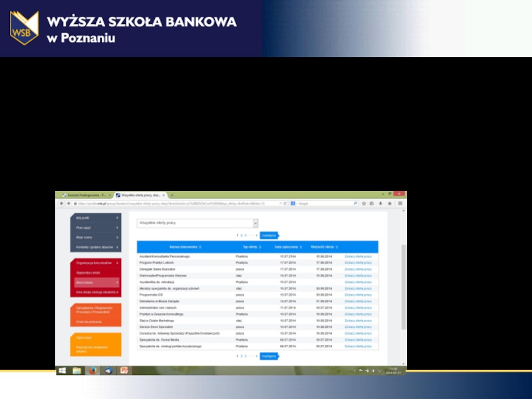Sort by 'Nazwa stanowiska' column arrows
Image resolution: width=532 pixels, height=399 pixels.
click(x=200, y=247)
